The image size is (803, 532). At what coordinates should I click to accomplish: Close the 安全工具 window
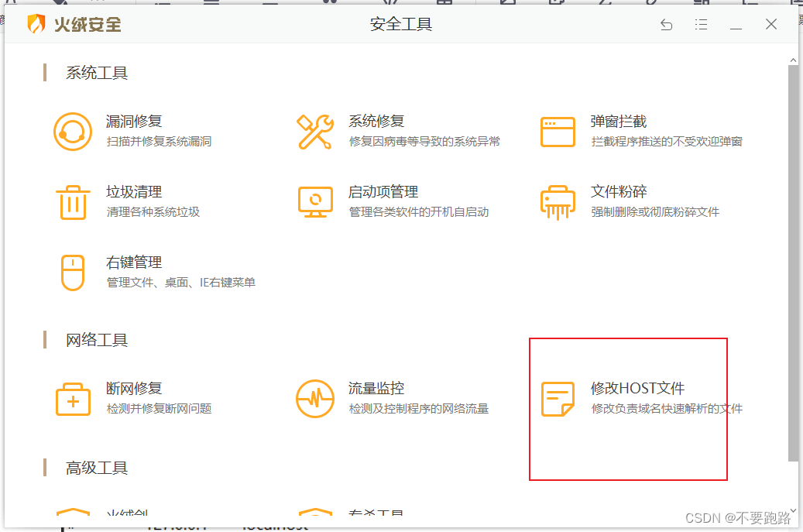tap(771, 24)
